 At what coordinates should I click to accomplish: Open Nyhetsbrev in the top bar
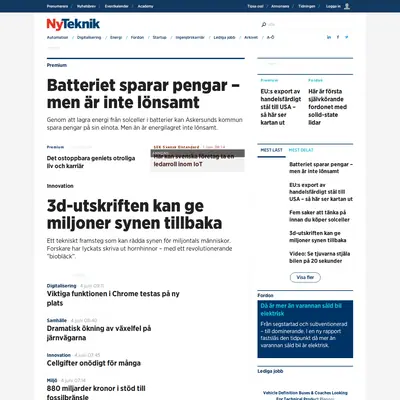tap(86, 6)
